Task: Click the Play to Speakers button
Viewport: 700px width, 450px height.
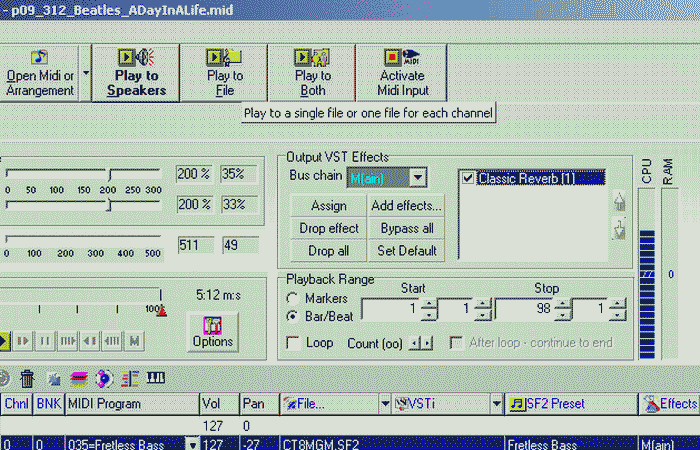Action: point(136,72)
